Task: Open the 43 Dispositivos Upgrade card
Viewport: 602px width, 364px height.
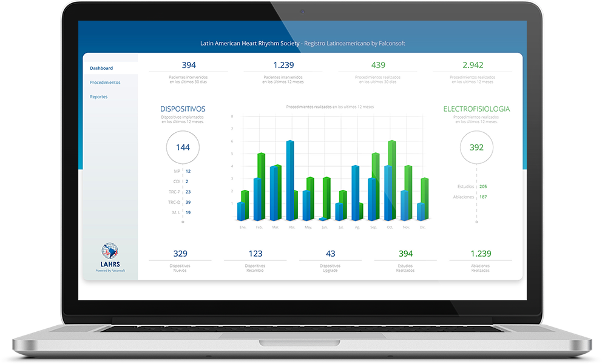Action: point(330,254)
